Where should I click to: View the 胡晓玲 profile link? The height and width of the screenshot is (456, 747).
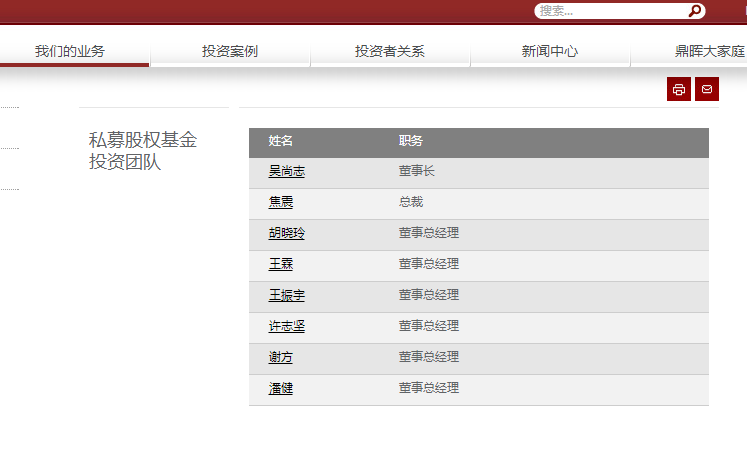tap(287, 233)
